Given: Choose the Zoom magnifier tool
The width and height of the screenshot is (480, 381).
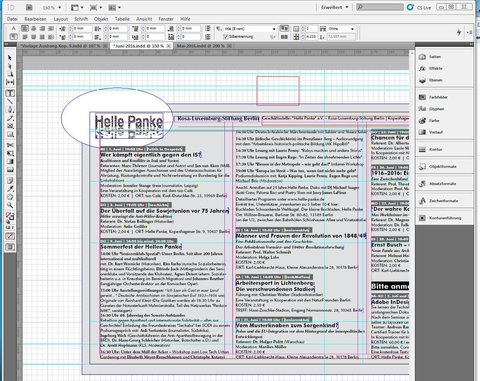Looking at the screenshot, I should pos(10,205).
